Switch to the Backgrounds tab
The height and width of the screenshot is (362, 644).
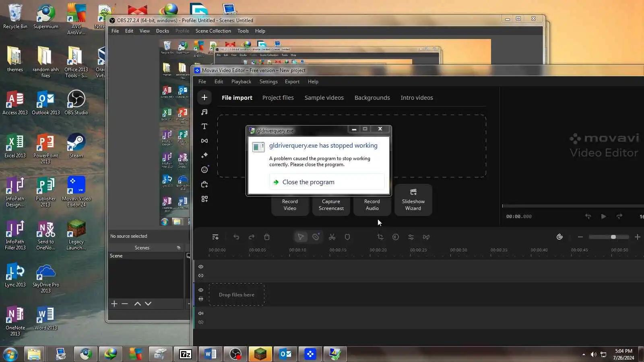(x=372, y=98)
